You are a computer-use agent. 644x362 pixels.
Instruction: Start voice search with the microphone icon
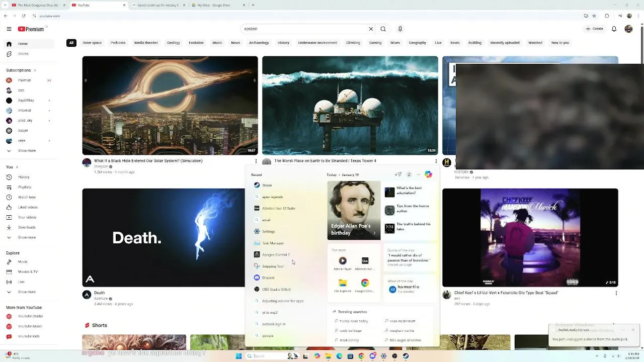pyautogui.click(x=400, y=29)
